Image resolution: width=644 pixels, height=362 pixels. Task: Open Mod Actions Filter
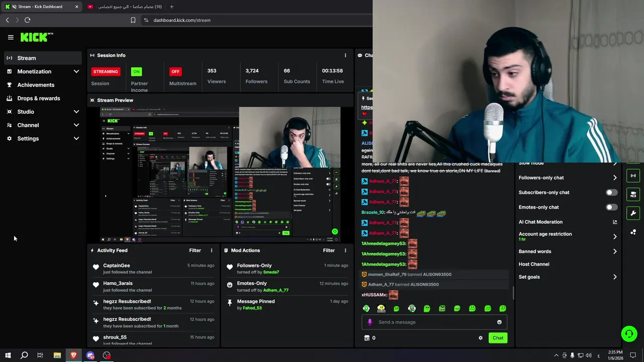tap(329, 250)
